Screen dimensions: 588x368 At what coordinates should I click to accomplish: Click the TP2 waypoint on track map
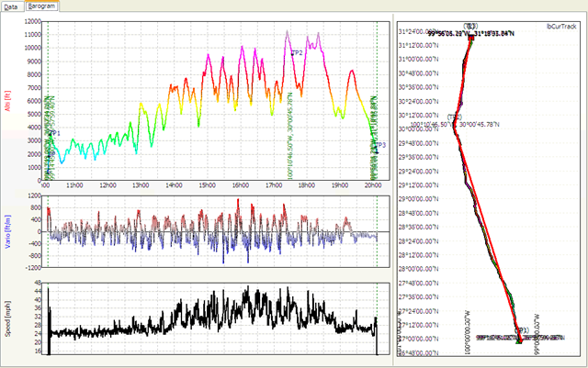pyautogui.click(x=455, y=117)
